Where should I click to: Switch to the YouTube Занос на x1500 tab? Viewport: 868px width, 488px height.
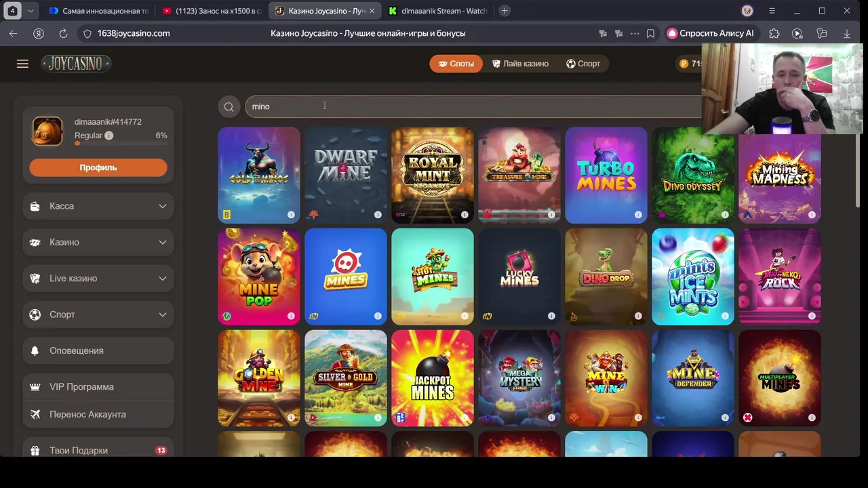point(212,11)
